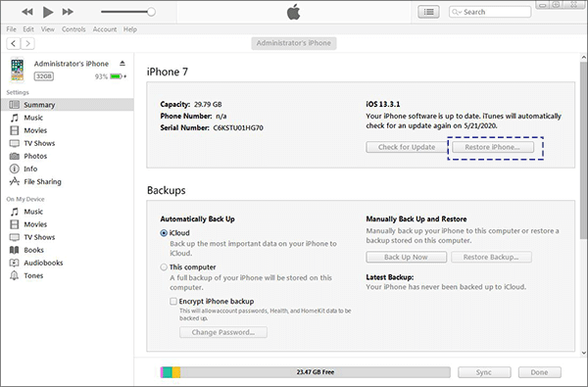Screen dimensions: 588x387
Task: Open Audiobooks icon under On My Device
Action: [x=15, y=263]
